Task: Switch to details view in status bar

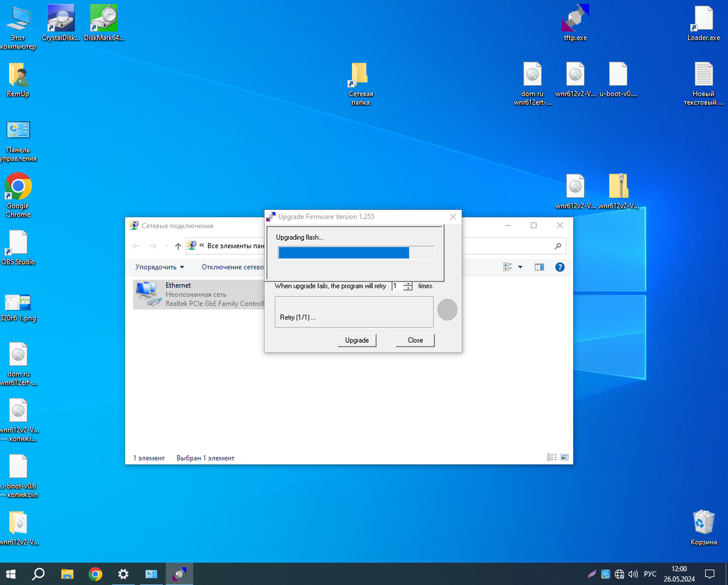Action: (552, 458)
